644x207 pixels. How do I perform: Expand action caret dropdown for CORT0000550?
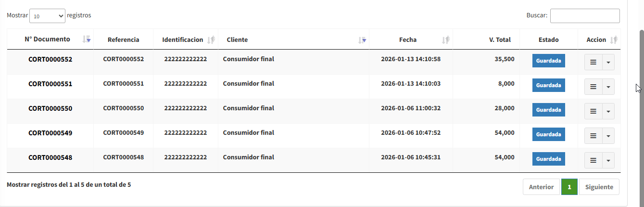tap(608, 111)
